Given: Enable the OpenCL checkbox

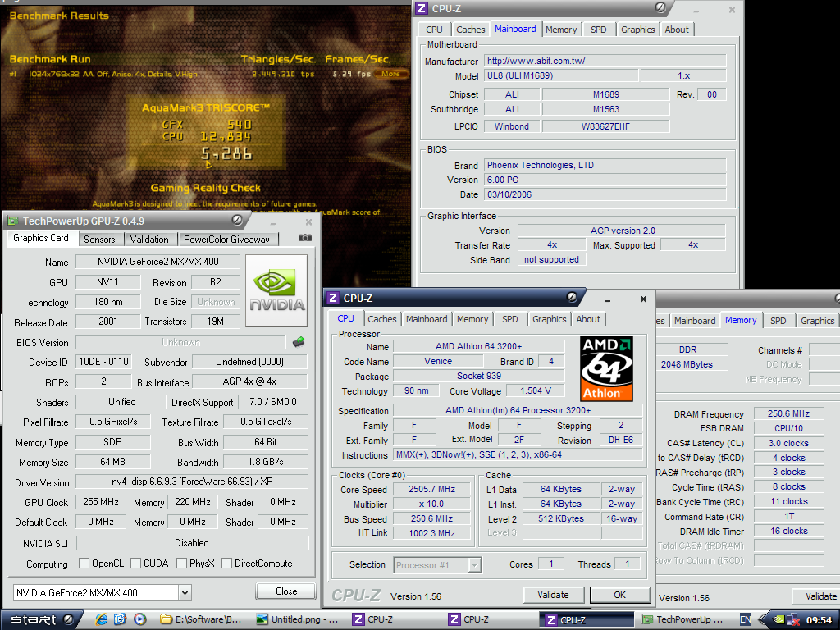Looking at the screenshot, I should pos(84,564).
